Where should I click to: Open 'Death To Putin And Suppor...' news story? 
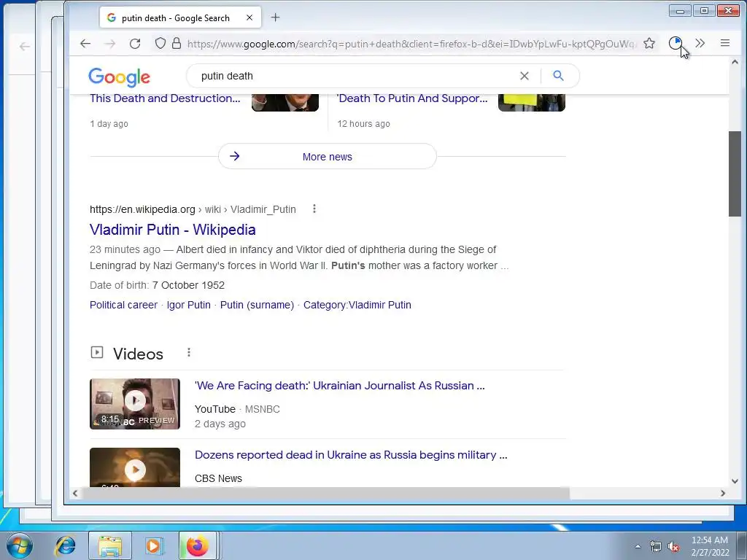(x=412, y=98)
